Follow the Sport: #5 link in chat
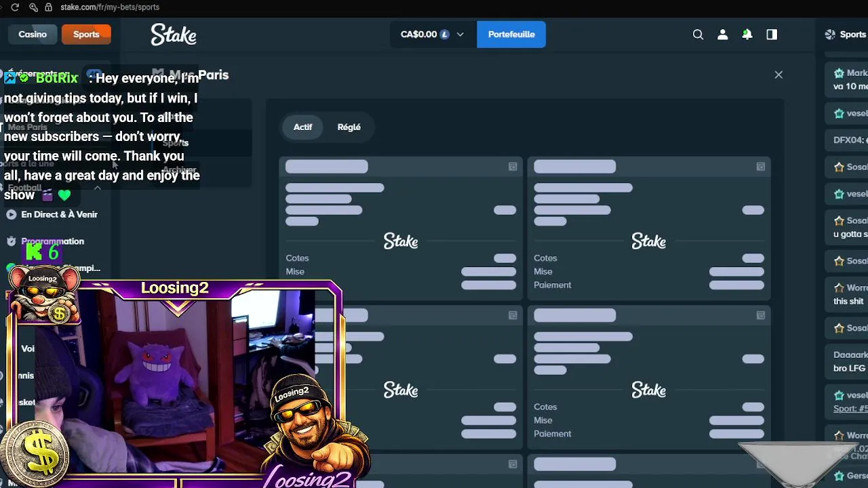 [x=850, y=409]
